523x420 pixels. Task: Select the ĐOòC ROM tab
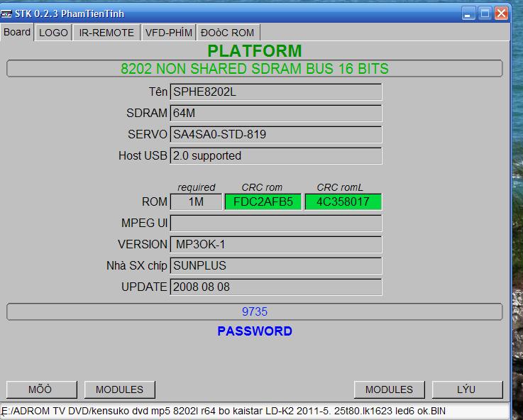point(228,33)
